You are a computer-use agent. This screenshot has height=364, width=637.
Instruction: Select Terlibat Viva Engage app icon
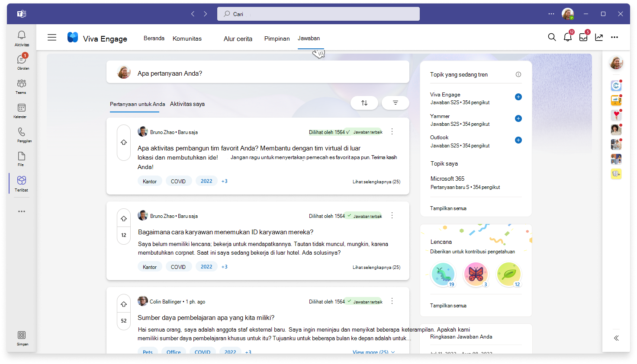coord(22,183)
